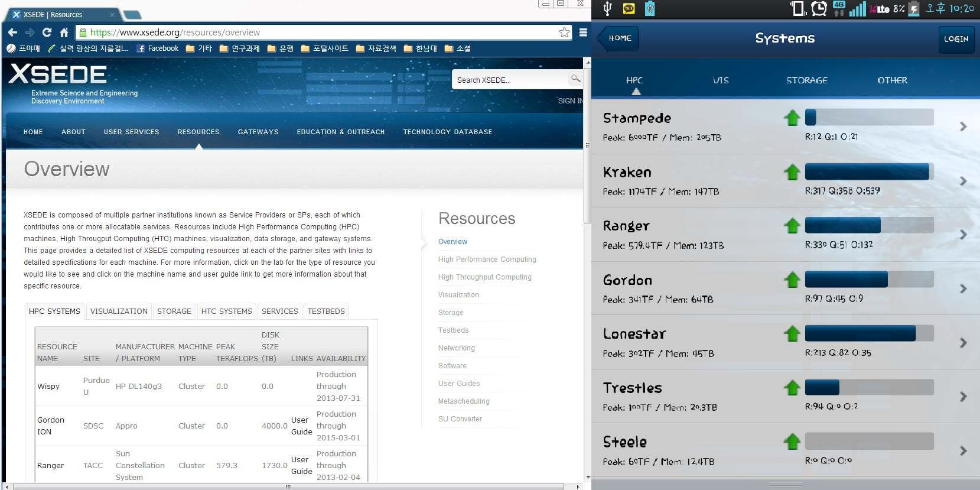980x490 pixels.
Task: Open the GATEWAYS navigation menu
Action: pyautogui.click(x=258, y=132)
